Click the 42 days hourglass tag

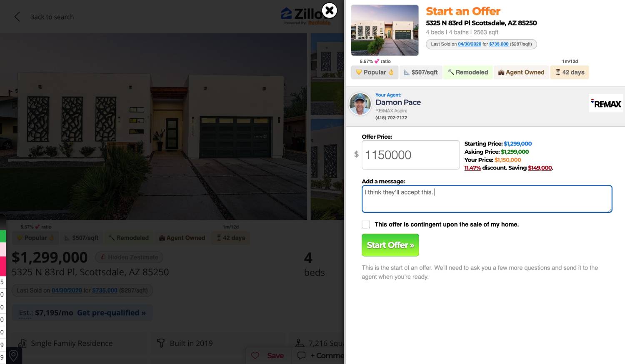(570, 72)
